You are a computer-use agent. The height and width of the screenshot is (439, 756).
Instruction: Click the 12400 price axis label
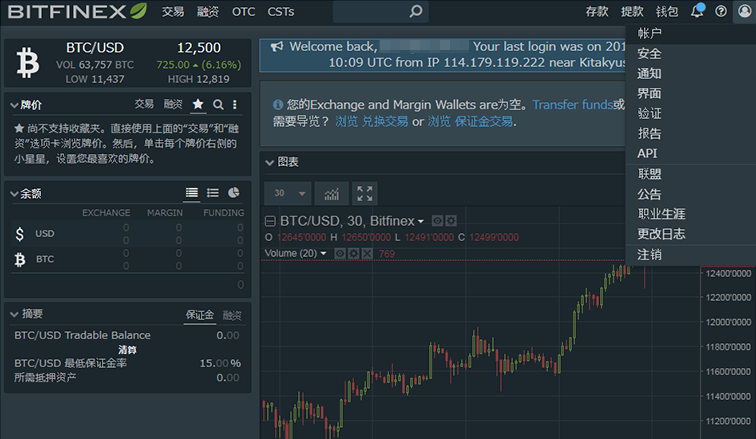coord(728,273)
